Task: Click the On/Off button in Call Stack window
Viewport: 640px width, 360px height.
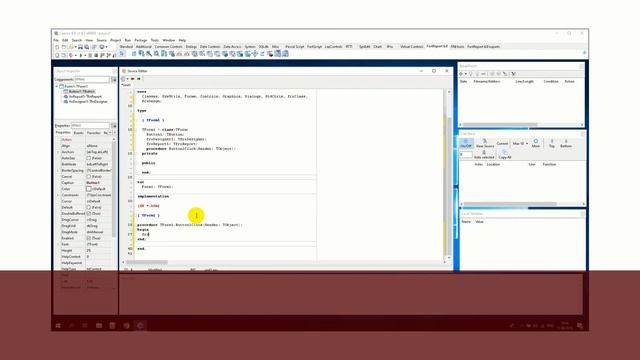Action: (467, 143)
